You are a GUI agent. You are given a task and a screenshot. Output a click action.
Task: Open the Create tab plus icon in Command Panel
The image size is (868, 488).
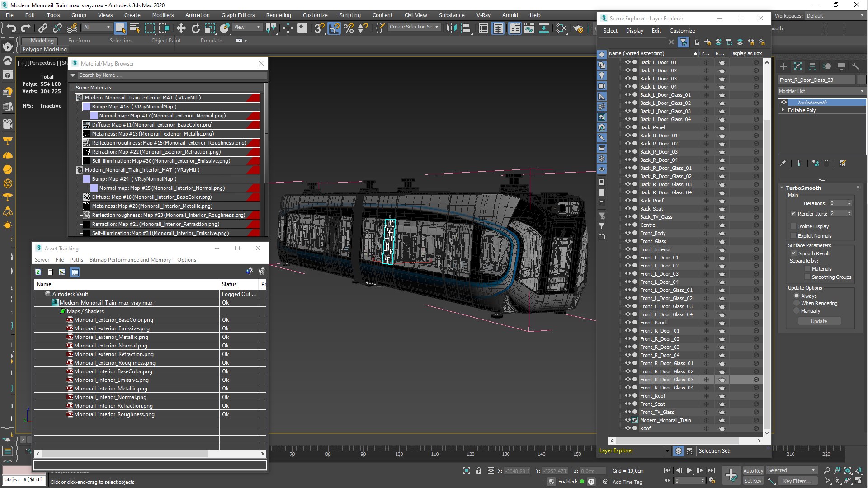783,66
